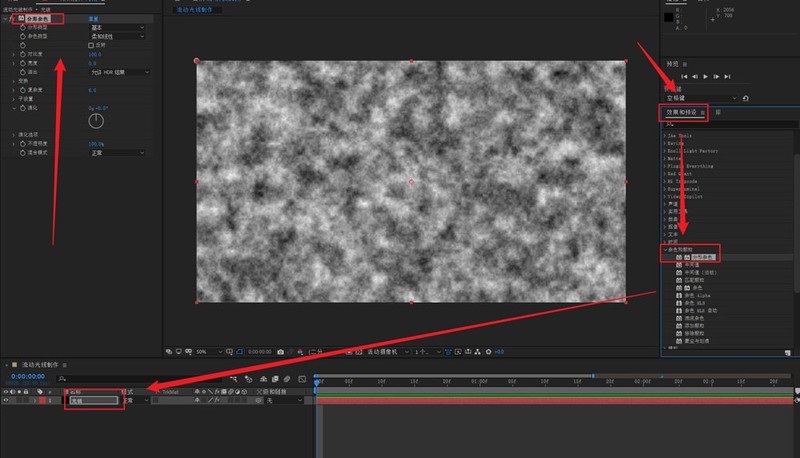Click the stopwatch icon next to 对比度
The width and height of the screenshot is (800, 458).
[22, 54]
